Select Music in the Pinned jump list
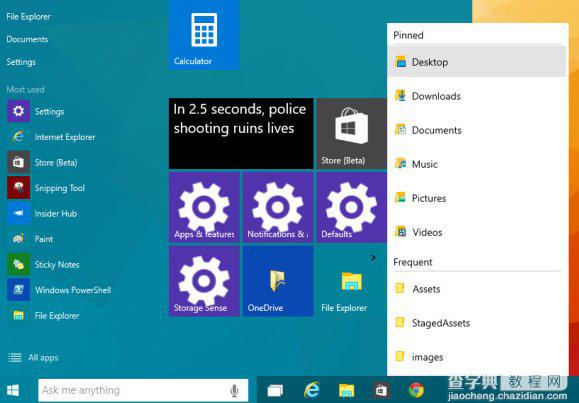Screen dimensions: 579x403 477,164
